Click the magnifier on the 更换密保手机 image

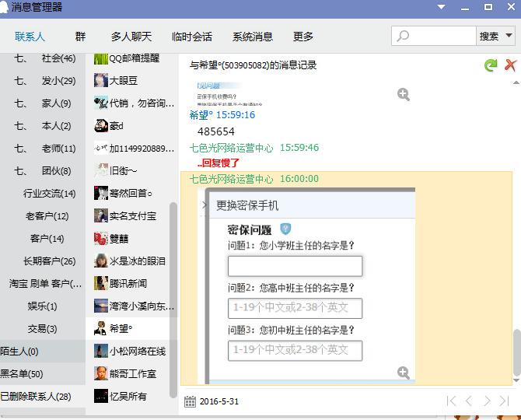coord(404,373)
